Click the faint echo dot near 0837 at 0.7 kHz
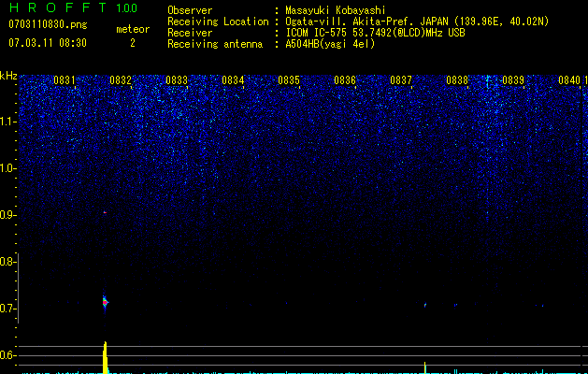 (425, 305)
